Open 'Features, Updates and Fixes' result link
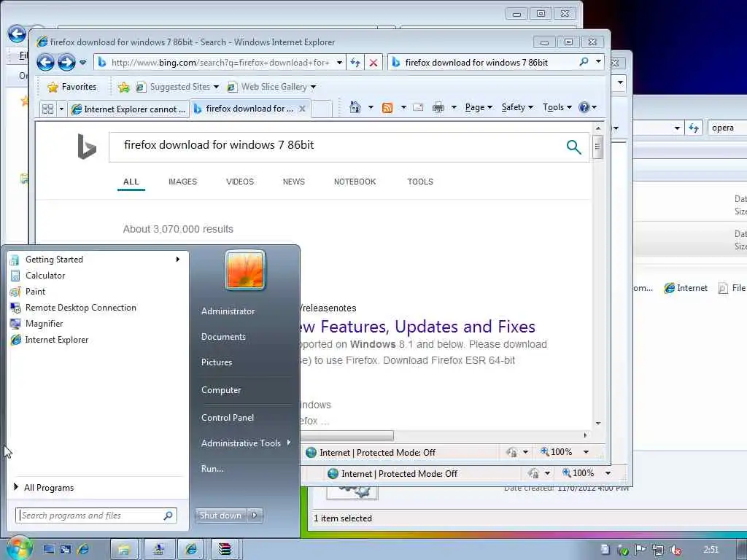 coord(418,327)
